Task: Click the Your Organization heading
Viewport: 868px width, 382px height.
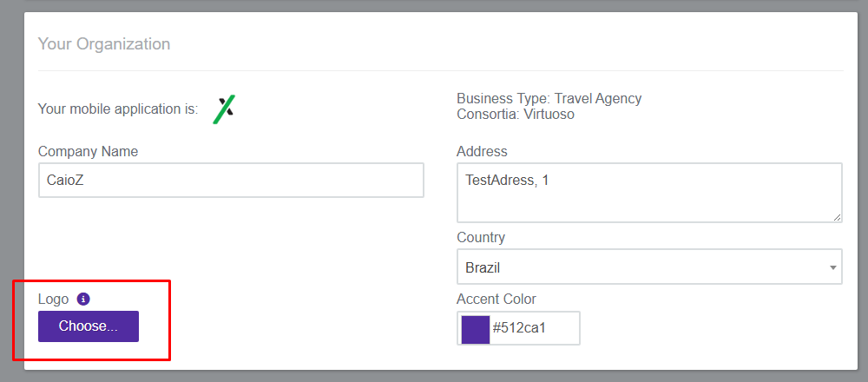Action: pos(104,43)
